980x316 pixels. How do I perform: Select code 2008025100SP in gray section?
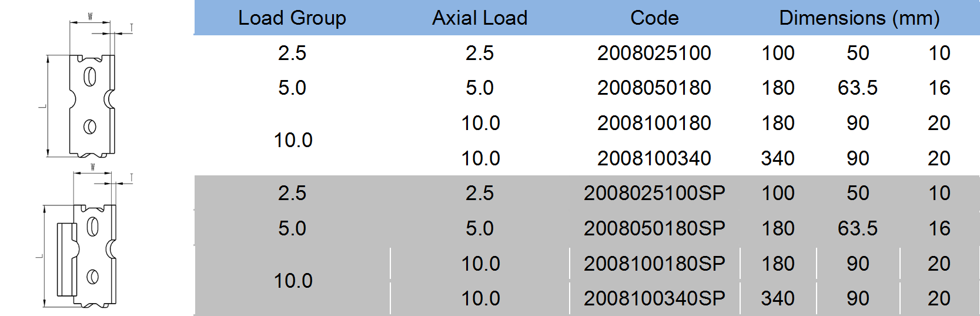pyautogui.click(x=654, y=193)
